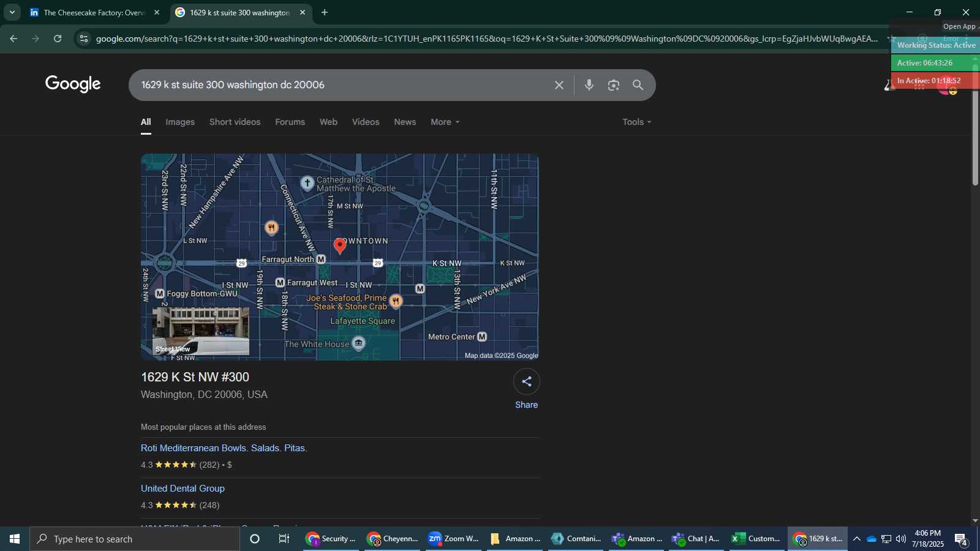Switch to Excel Custom workbook in taskbar
Viewport: 980px width, 551px height.
(756, 539)
